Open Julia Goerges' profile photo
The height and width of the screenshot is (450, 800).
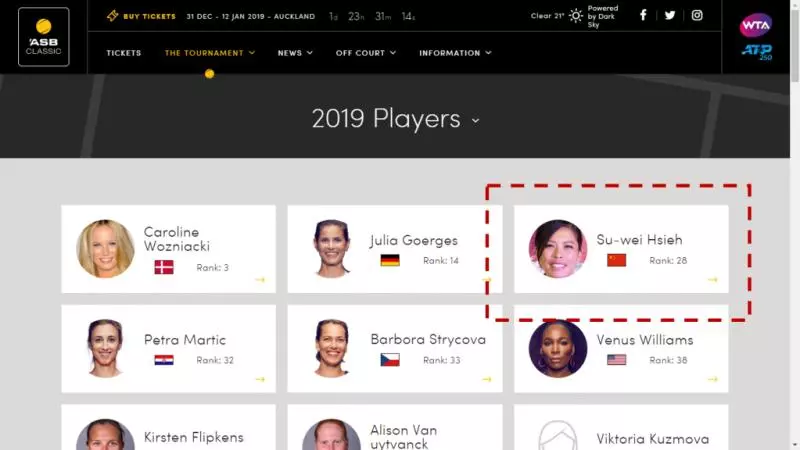332,249
